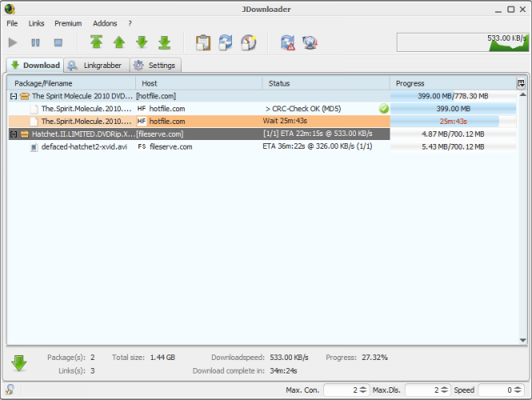532x400 pixels.
Task: Click the ETA 36m:22s @ 326.00 KB/s status
Action: (x=318, y=146)
